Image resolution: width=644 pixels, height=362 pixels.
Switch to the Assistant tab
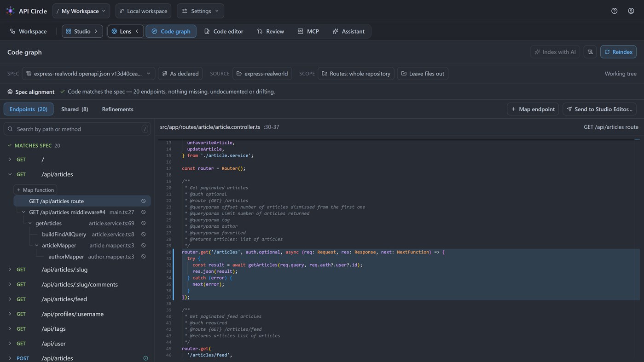[348, 31]
